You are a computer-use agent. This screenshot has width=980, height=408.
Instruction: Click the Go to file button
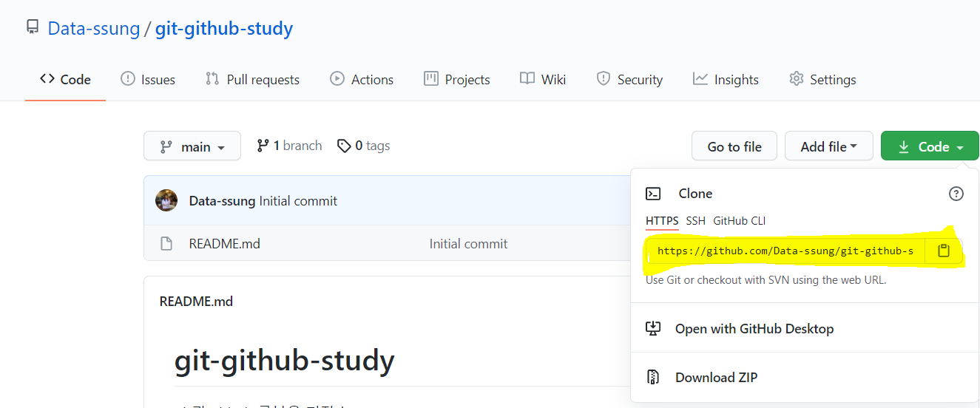pos(734,146)
